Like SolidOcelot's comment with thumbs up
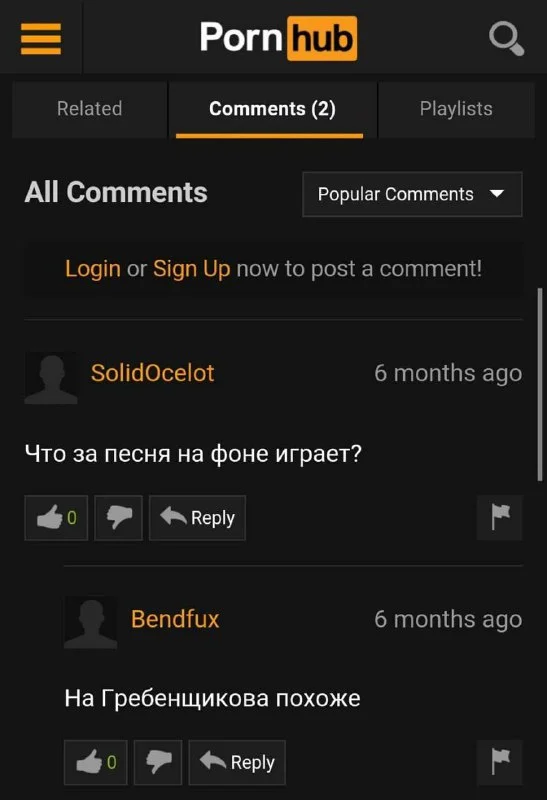 pos(56,517)
